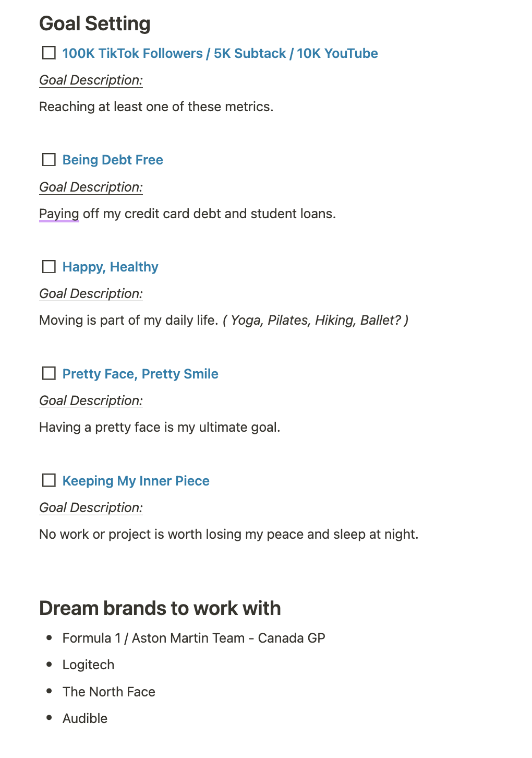Toggle the Happy, Healthy to-do checkbox
The image size is (532, 758).
(x=49, y=267)
